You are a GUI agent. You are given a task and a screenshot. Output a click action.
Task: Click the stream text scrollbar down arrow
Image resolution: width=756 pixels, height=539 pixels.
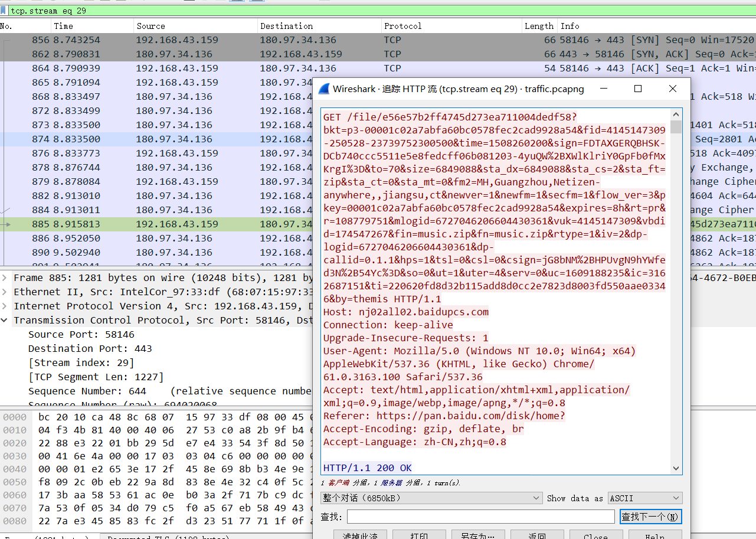click(676, 468)
